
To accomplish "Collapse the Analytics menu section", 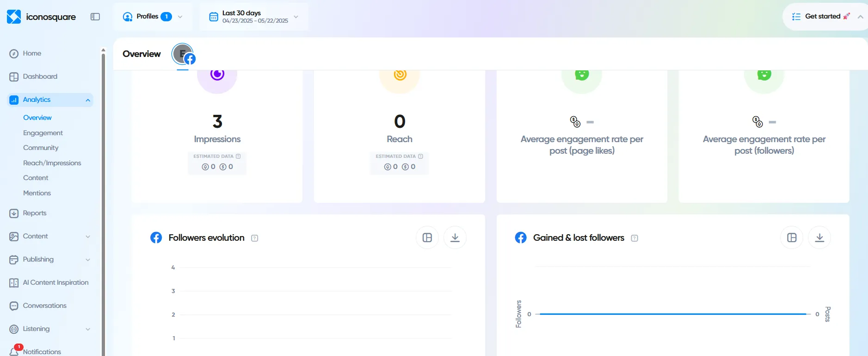I will 88,100.
